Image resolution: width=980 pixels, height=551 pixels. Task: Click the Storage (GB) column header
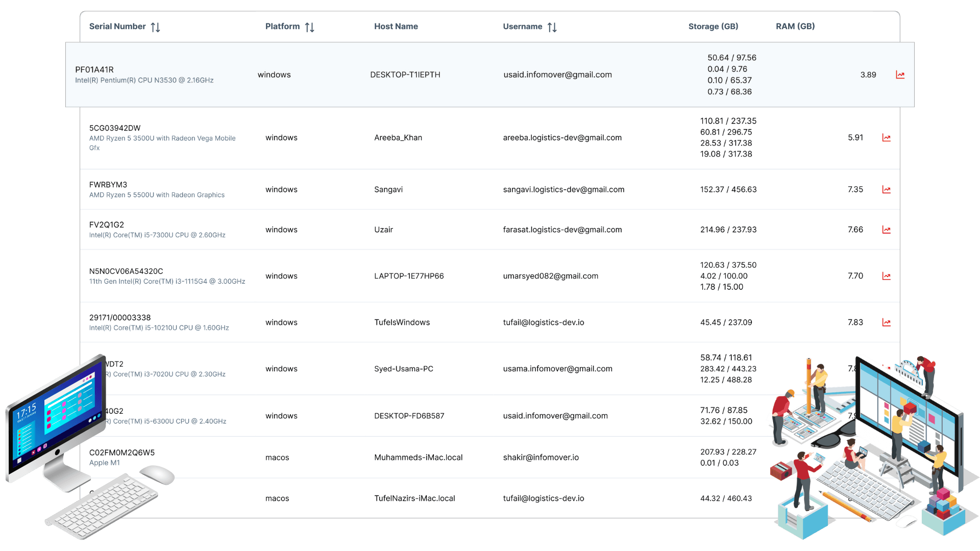tap(713, 27)
